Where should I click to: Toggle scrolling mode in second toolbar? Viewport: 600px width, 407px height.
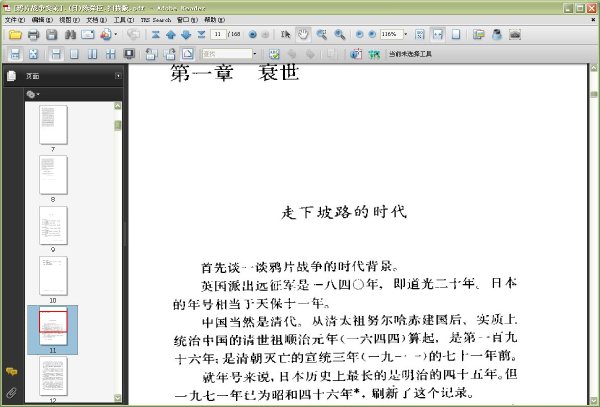(15, 54)
